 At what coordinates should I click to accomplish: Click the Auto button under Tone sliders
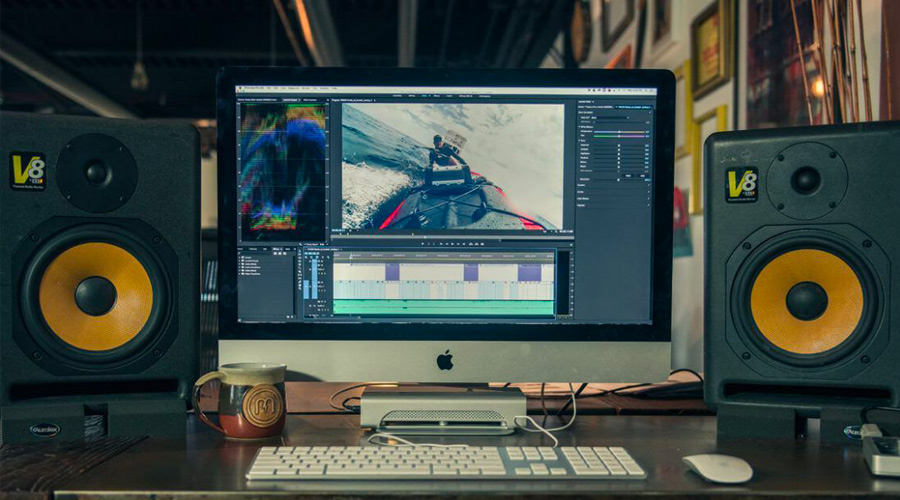click(x=642, y=175)
